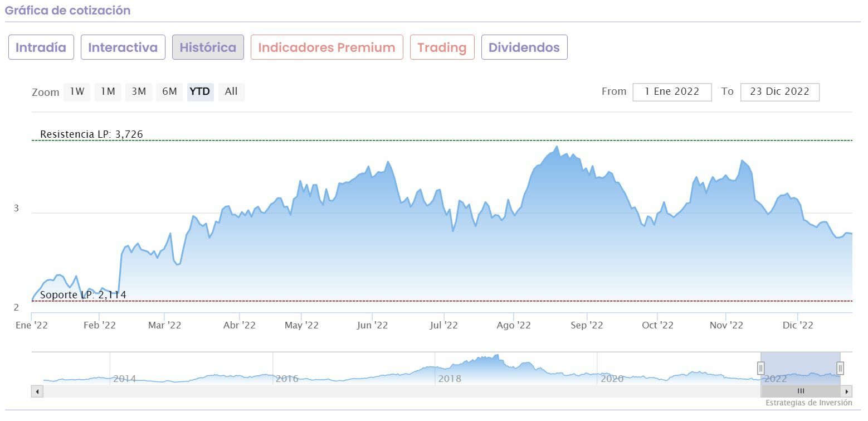The image size is (868, 421).
Task: Open the Intradía chart tab
Action: coord(41,47)
